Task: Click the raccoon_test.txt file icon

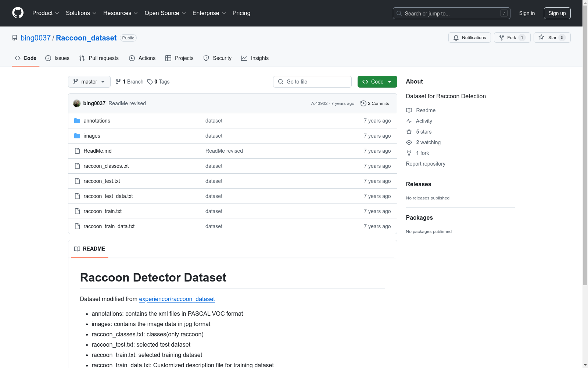Action: coord(77,181)
